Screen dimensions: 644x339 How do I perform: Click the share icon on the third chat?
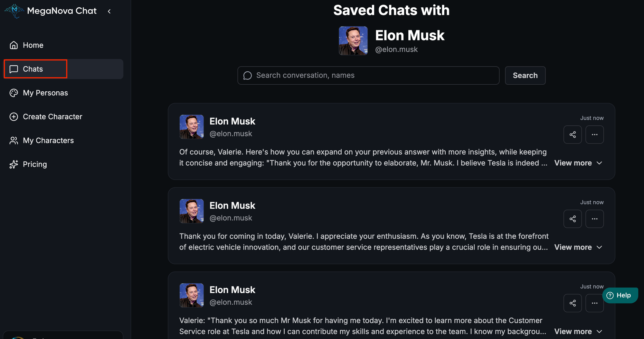(573, 303)
